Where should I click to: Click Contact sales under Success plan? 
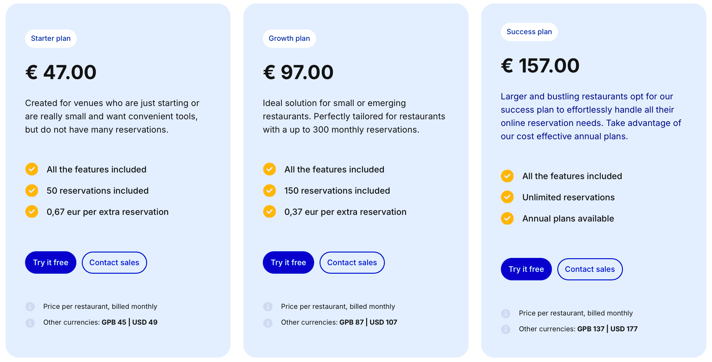(590, 269)
